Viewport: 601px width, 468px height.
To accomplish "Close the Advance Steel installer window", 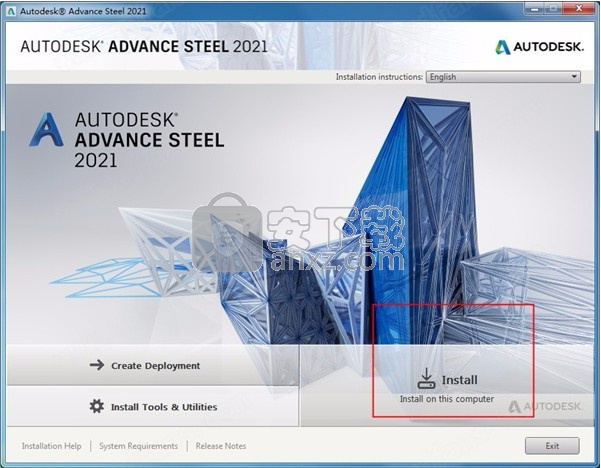I will tap(579, 8).
